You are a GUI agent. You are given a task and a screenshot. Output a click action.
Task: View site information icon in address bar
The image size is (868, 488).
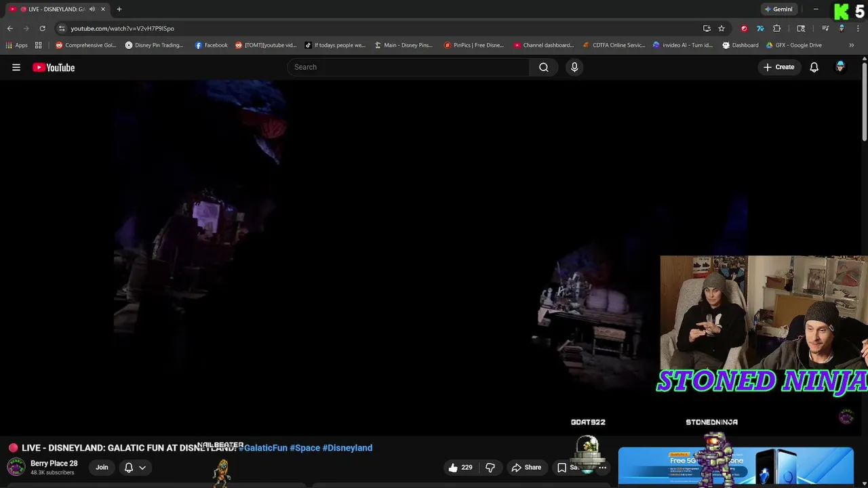coord(62,28)
